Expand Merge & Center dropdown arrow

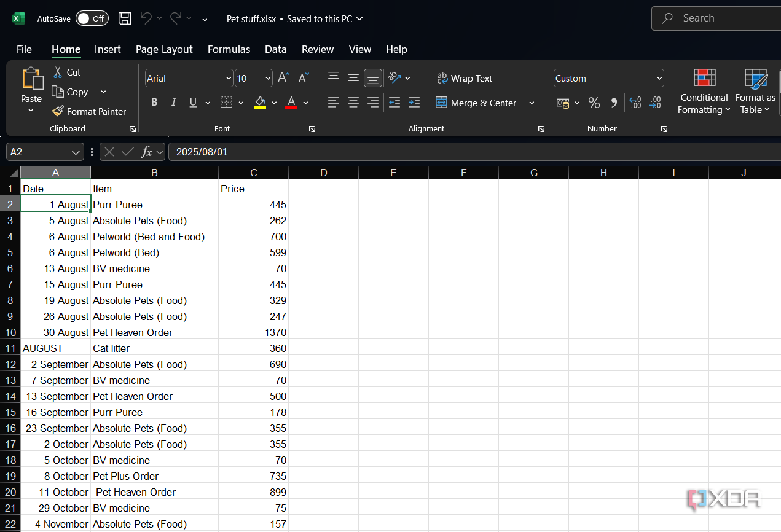(532, 103)
